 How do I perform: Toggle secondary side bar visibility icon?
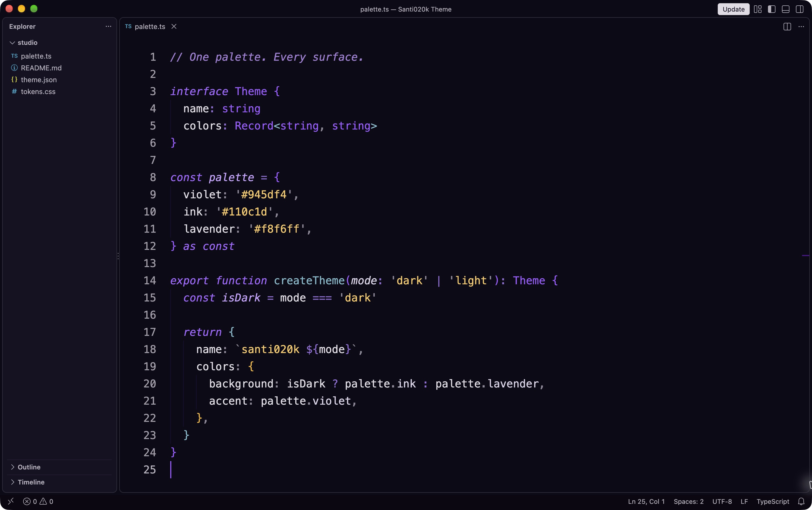(x=800, y=9)
